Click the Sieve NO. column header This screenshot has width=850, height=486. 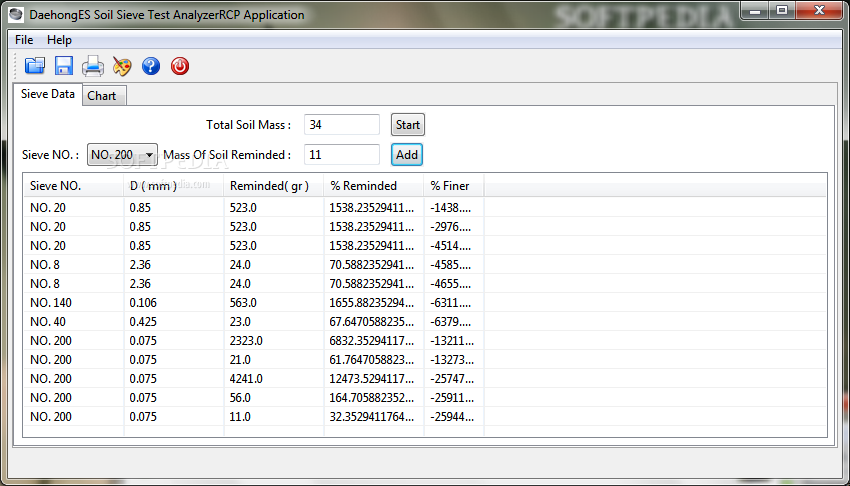(x=73, y=186)
